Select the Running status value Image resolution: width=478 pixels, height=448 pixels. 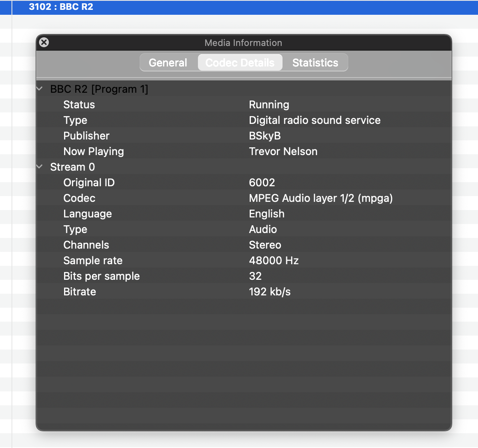click(x=269, y=105)
